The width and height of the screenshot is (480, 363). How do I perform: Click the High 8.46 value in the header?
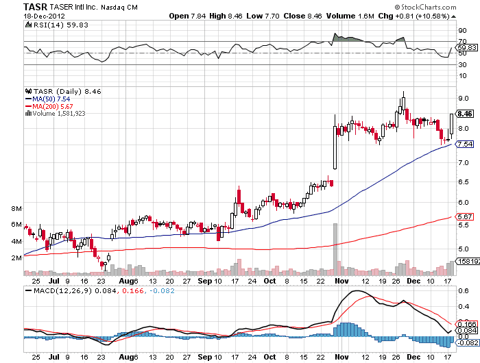(x=226, y=16)
